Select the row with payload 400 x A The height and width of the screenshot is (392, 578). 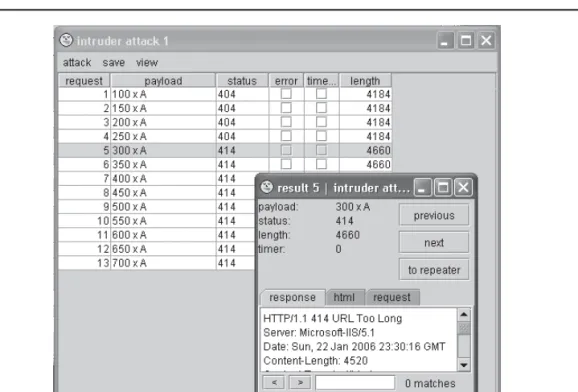coord(157,178)
